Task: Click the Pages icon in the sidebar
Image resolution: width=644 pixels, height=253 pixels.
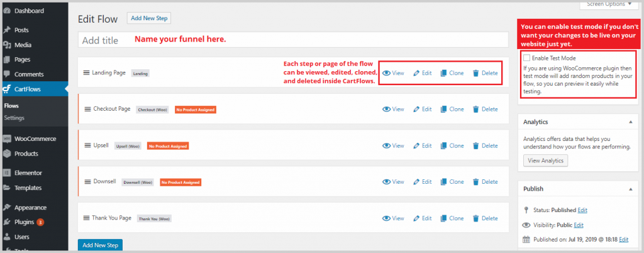Action: 6,60
